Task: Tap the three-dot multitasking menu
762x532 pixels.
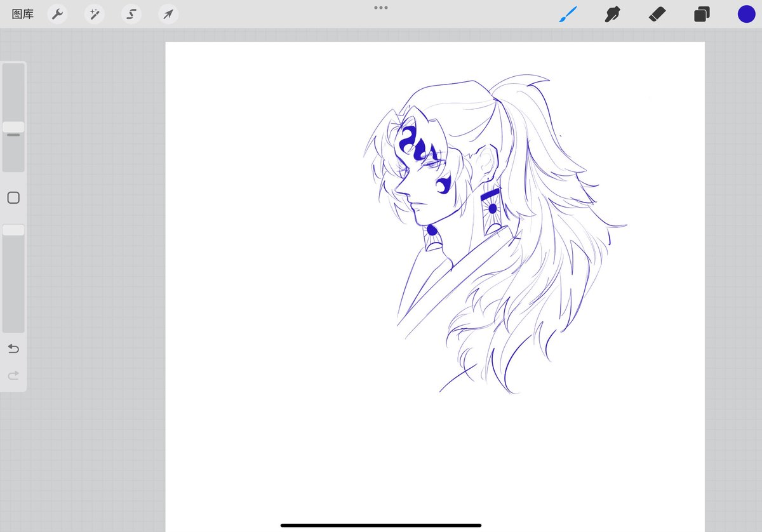Action: pyautogui.click(x=381, y=8)
